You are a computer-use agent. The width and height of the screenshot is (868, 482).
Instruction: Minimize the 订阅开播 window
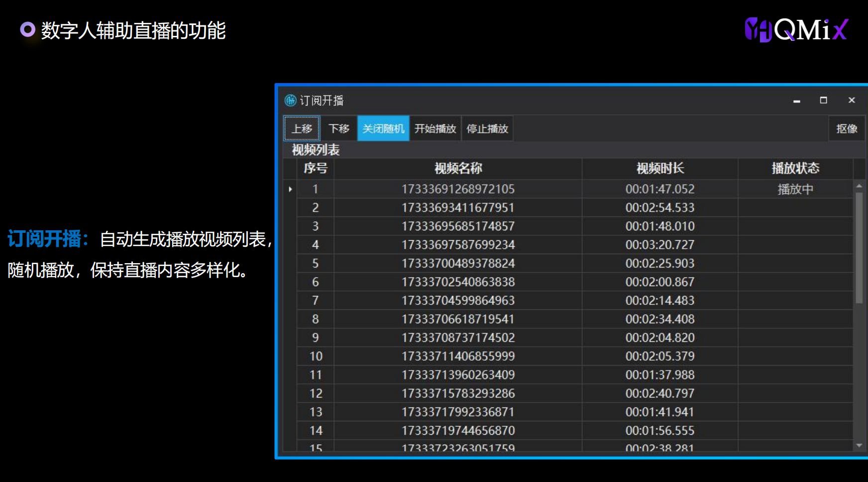click(797, 100)
